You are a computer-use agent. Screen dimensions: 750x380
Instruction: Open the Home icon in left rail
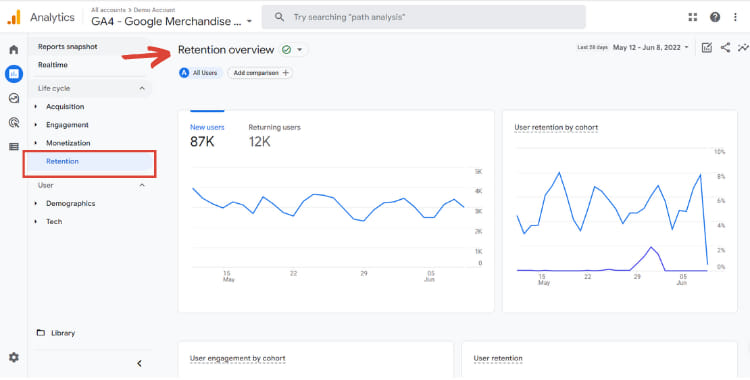tap(14, 49)
